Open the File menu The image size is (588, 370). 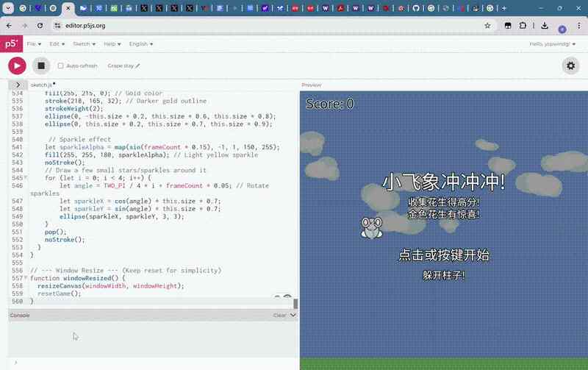click(x=34, y=44)
